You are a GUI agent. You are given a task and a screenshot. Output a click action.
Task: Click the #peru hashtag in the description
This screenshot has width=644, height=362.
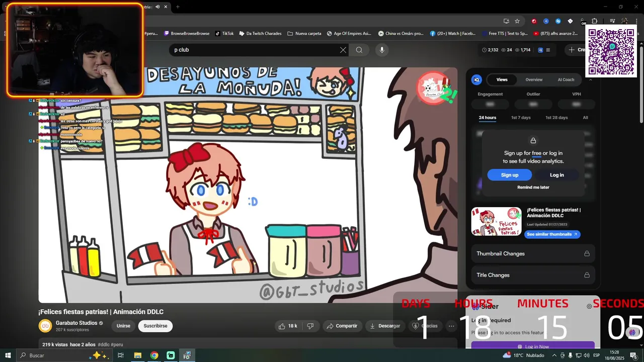(117, 345)
